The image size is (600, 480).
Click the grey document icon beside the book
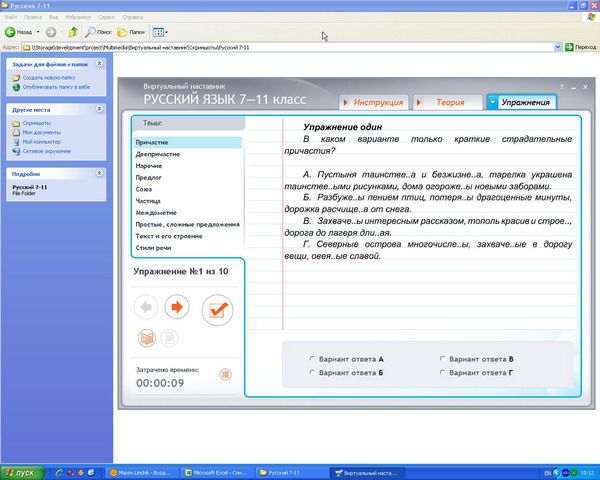(x=169, y=339)
